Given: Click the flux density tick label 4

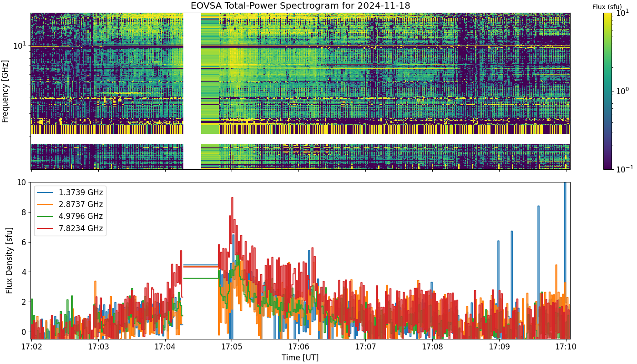Looking at the screenshot, I should pyautogui.click(x=24, y=272).
